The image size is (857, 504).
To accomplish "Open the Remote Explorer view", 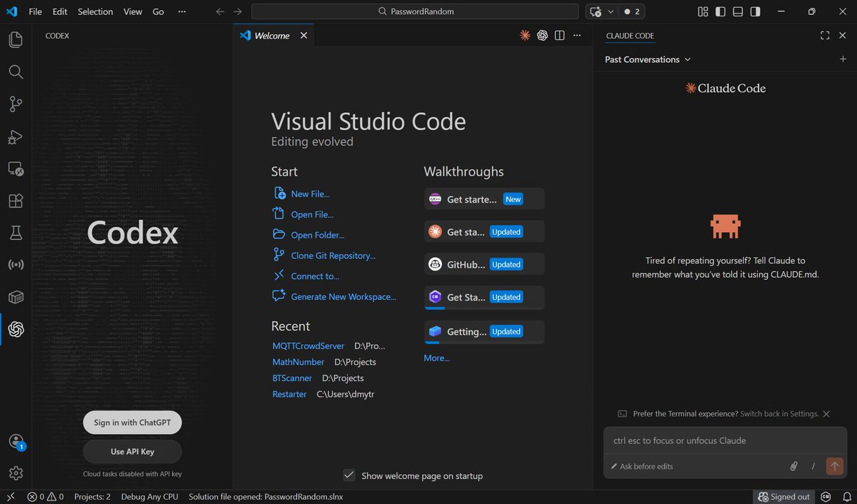I will pyautogui.click(x=16, y=169).
